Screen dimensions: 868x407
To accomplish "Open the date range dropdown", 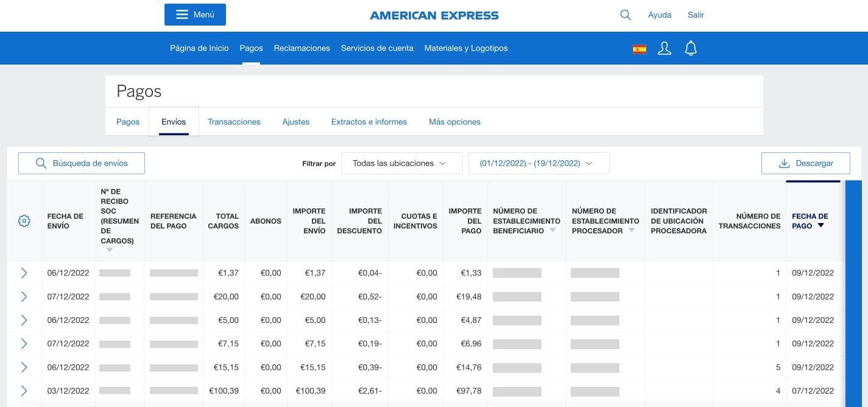I will coord(538,163).
